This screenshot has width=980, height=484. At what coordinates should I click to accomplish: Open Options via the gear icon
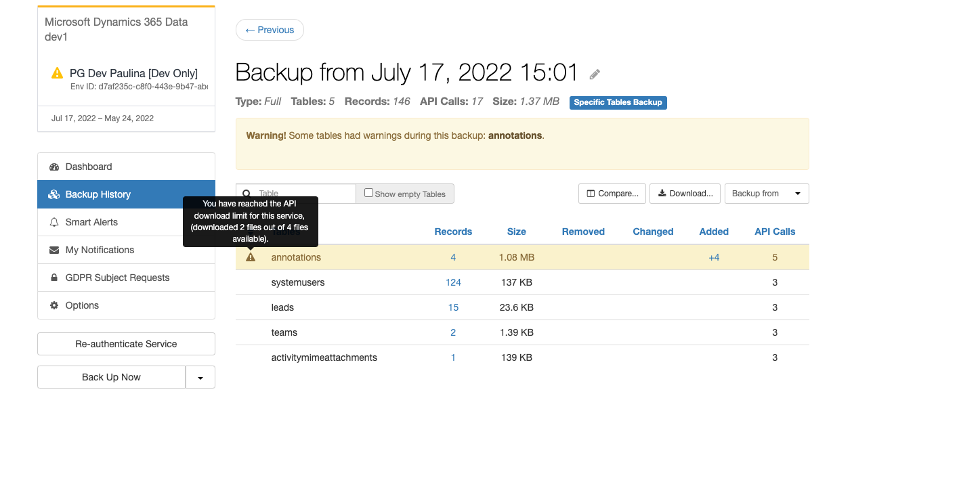pyautogui.click(x=54, y=305)
